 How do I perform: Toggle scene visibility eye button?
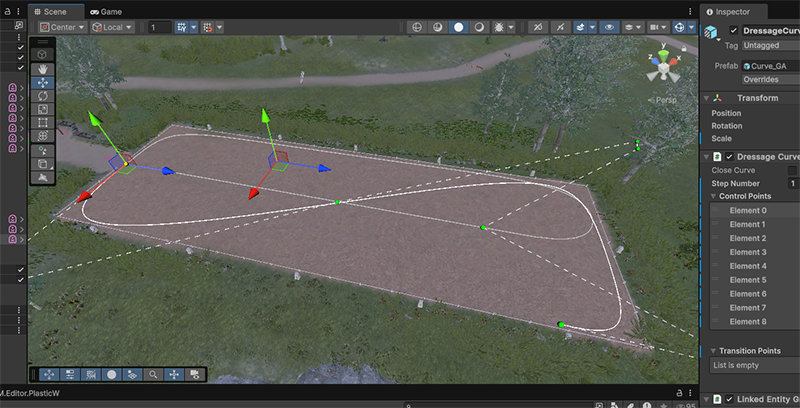tap(607, 27)
